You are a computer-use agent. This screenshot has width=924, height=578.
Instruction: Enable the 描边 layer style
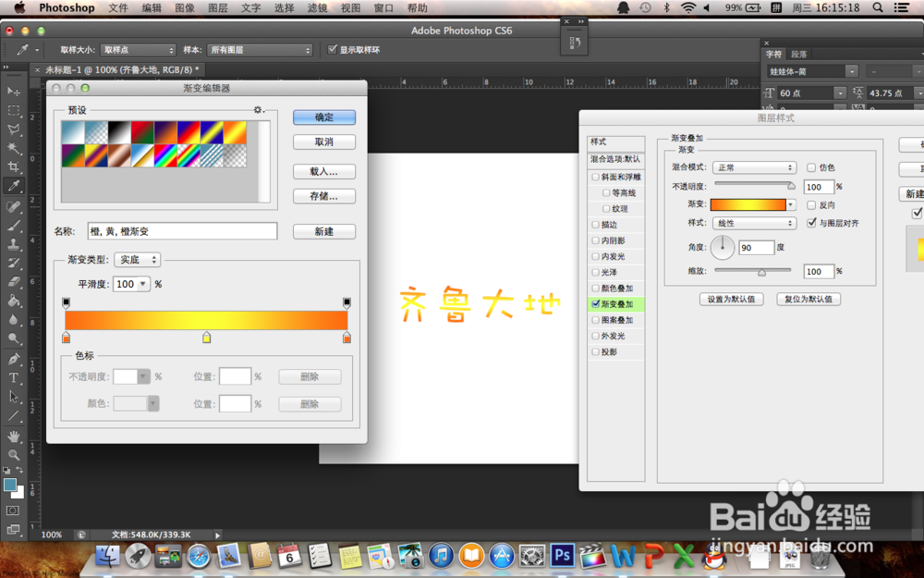coord(595,225)
